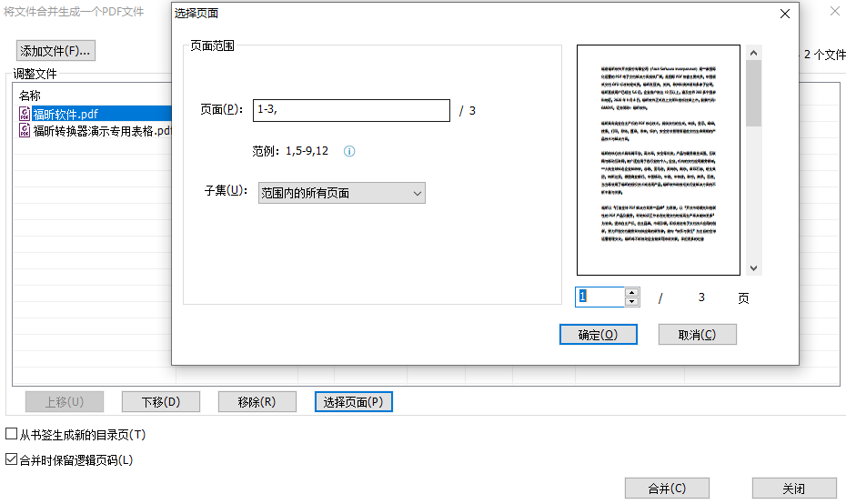Increase page number with up stepper arrow
The image size is (846, 504).
point(631,293)
